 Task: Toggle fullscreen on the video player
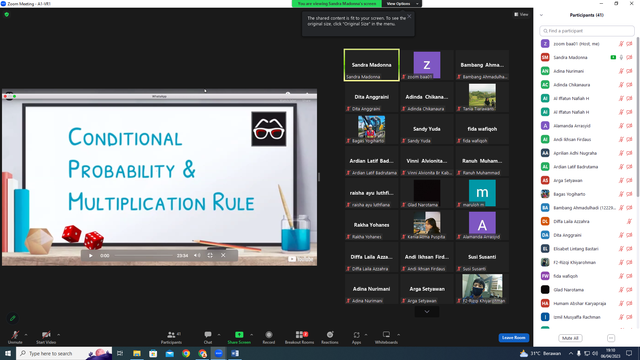pos(210,256)
